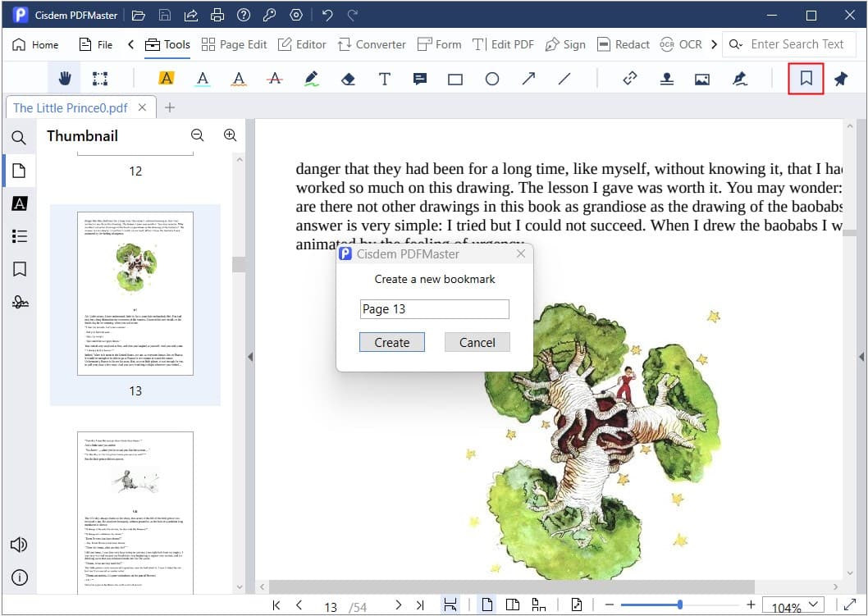Close The Little Prince0.pdf tab
Viewport: 868px width, 616px height.
(142, 107)
